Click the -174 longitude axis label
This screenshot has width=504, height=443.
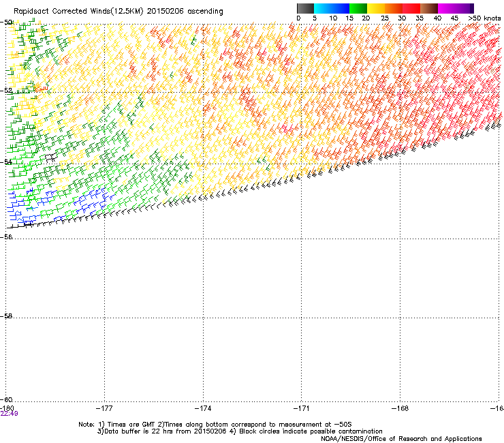click(x=203, y=408)
